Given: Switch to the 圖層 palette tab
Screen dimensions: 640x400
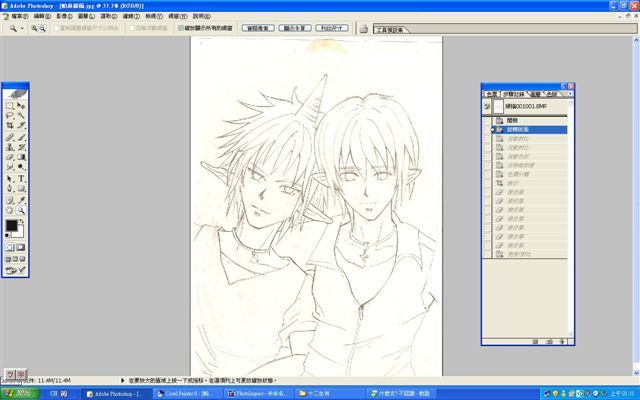Looking at the screenshot, I should click(x=535, y=94).
